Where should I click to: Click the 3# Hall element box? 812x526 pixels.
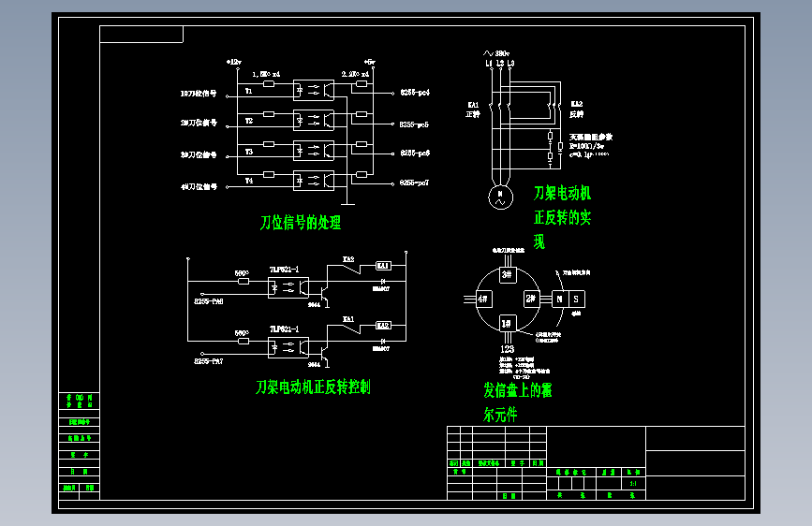pos(508,274)
